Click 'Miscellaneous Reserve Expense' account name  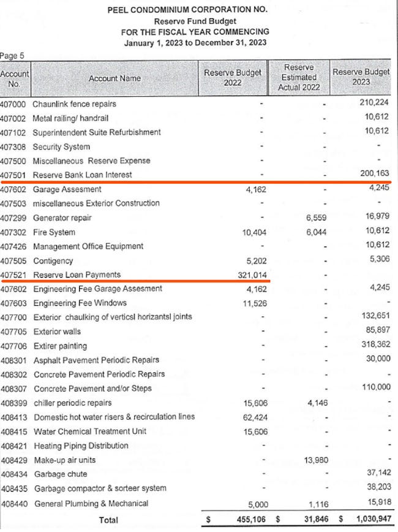(91, 161)
